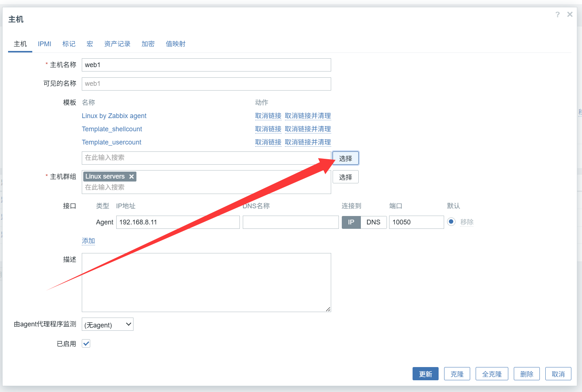Screen dimensions: 582x392
Task: Open the Linux by Zabbix agent template
Action: pyautogui.click(x=114, y=116)
